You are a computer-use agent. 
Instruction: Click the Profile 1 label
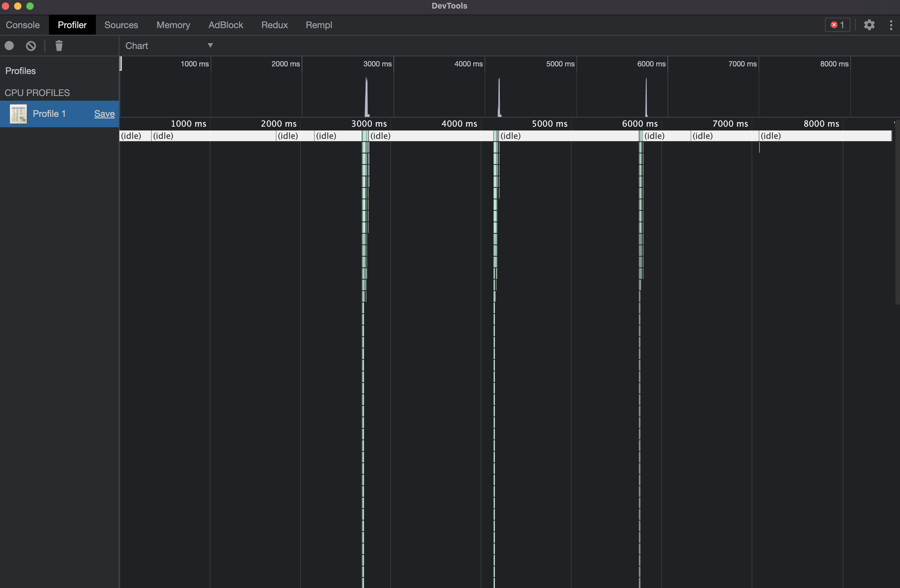point(49,114)
